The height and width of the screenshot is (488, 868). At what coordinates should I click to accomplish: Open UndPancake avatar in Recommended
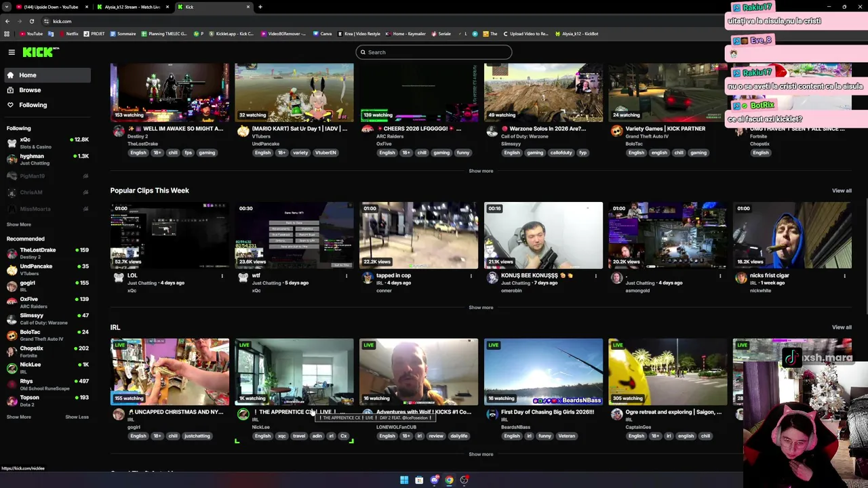point(12,270)
